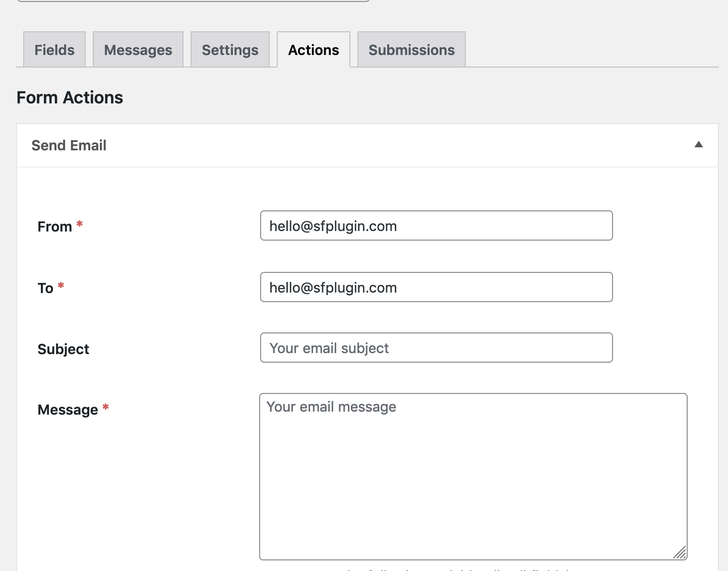Click the Message textarea resize grip

(681, 552)
